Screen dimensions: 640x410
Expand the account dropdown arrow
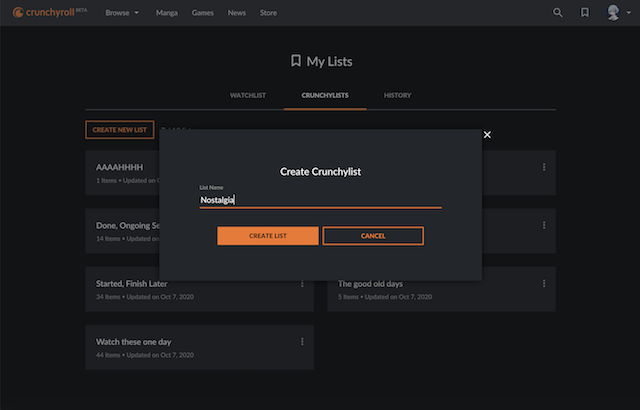pyautogui.click(x=629, y=13)
